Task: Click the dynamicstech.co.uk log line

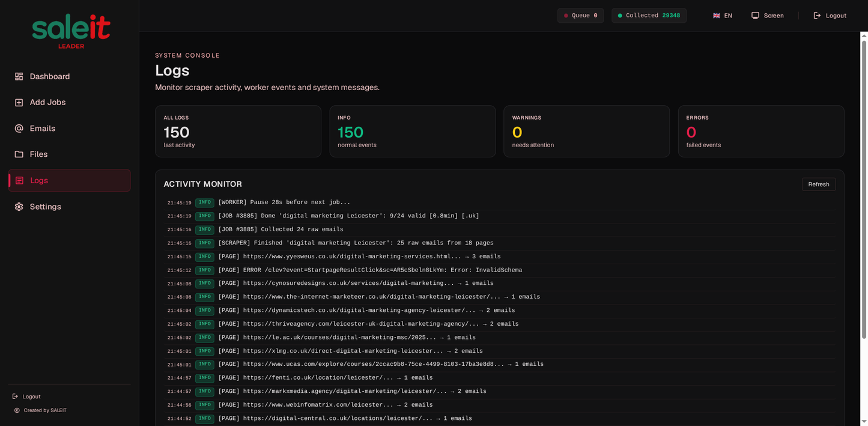Action: tap(500, 311)
